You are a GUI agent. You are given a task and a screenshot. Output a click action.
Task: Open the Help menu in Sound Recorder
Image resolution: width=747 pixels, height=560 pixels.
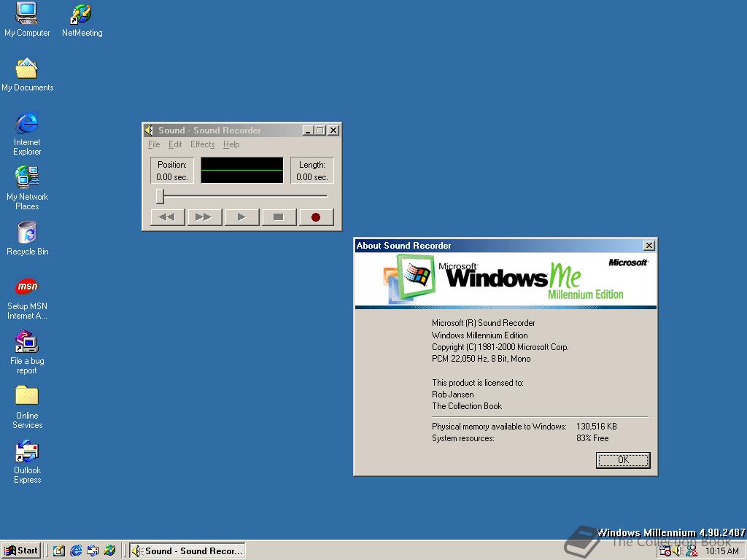(231, 144)
